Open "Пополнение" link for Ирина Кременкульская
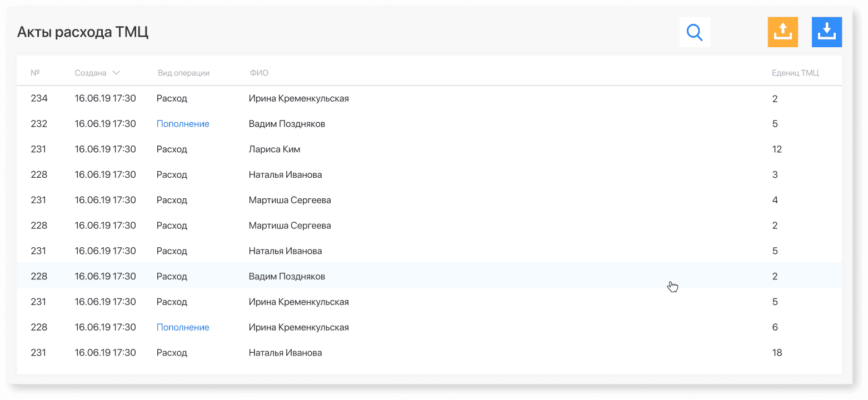This screenshot has width=868, height=400. 183,327
